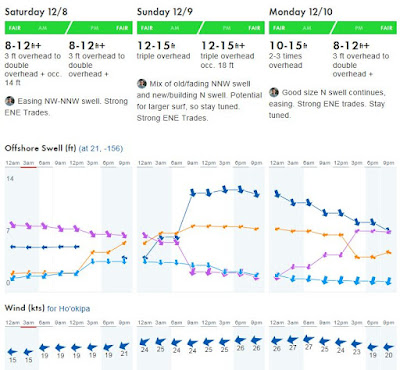Select Saturday 9pm wind arrow showing 21 kts
Screen dimensions: 400x370
click(x=124, y=346)
